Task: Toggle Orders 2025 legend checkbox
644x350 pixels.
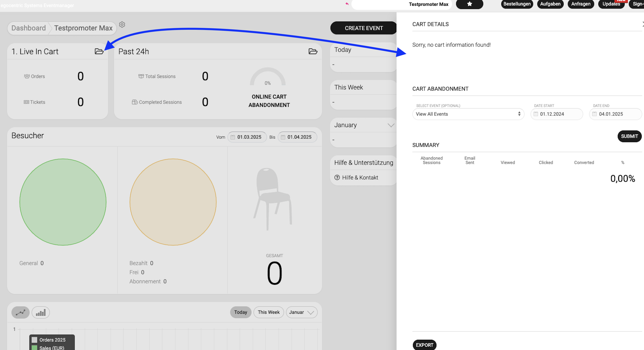Action: [35, 340]
